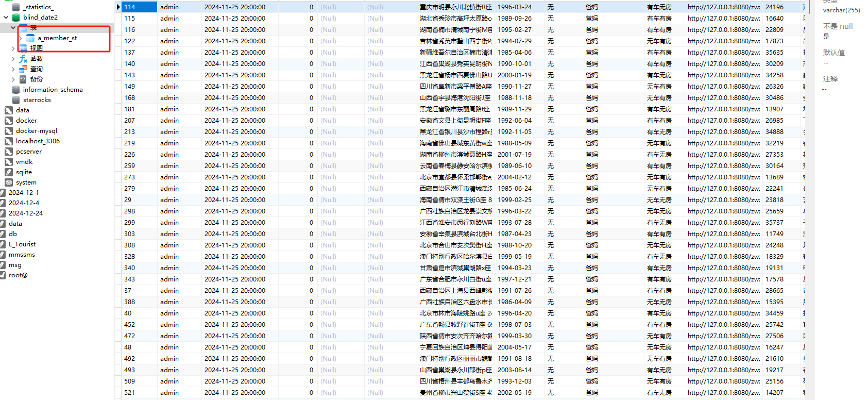Screen dimensions: 868x400
Task: Select the E_Tourist connection
Action: pyautogui.click(x=22, y=244)
